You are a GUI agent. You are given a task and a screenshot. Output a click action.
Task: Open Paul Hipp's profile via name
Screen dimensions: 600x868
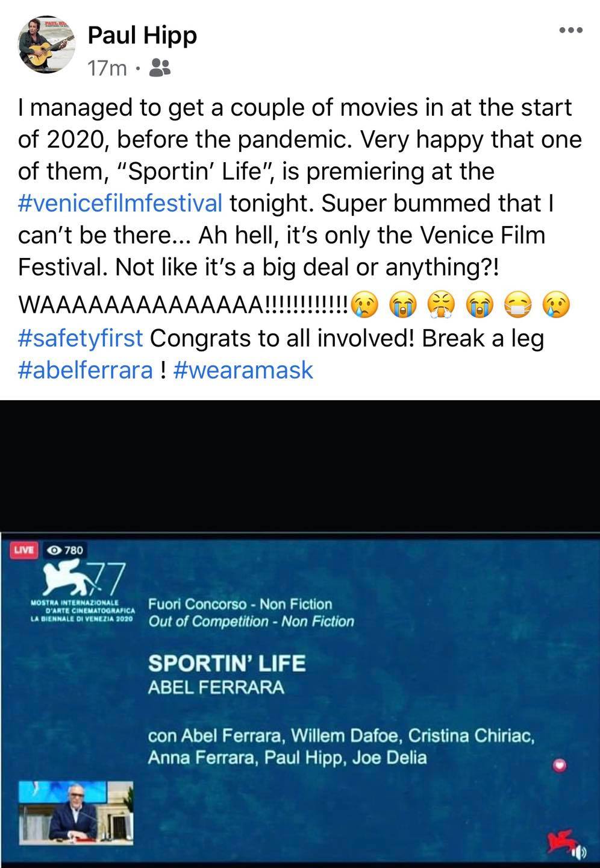[x=142, y=36]
